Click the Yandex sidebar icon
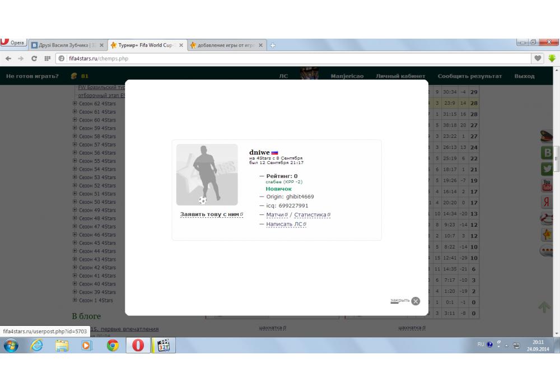Viewport: 560px width, 392px height. pos(547,202)
